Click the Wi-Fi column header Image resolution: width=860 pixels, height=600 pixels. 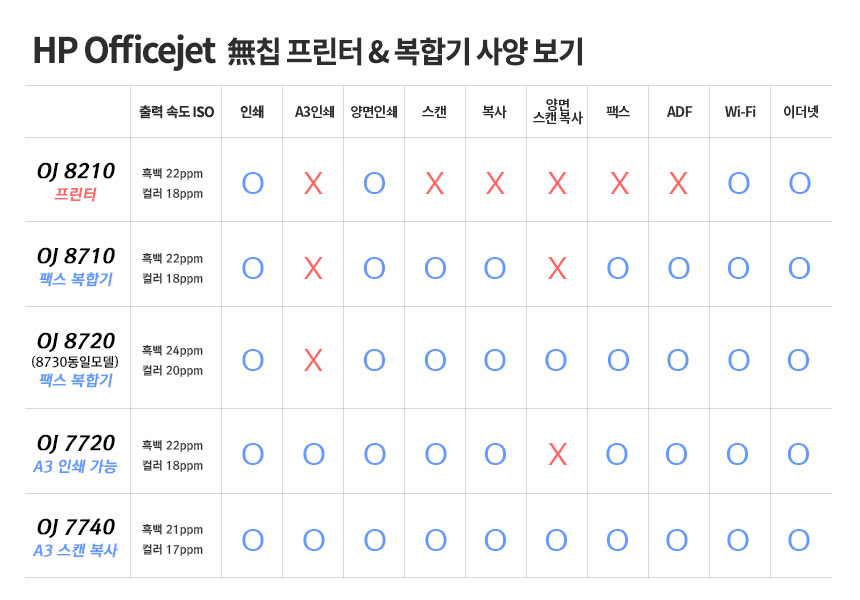coord(739,112)
